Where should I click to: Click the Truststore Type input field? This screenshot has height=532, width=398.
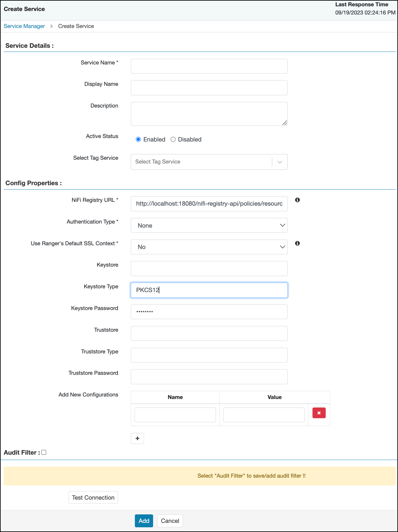click(209, 355)
